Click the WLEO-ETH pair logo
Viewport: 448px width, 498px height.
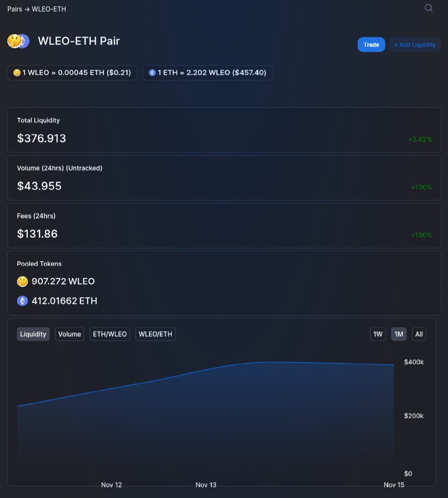(18, 41)
